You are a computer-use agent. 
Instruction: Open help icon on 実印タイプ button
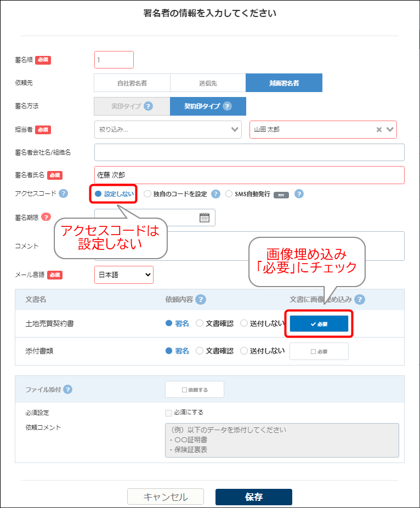tap(149, 106)
